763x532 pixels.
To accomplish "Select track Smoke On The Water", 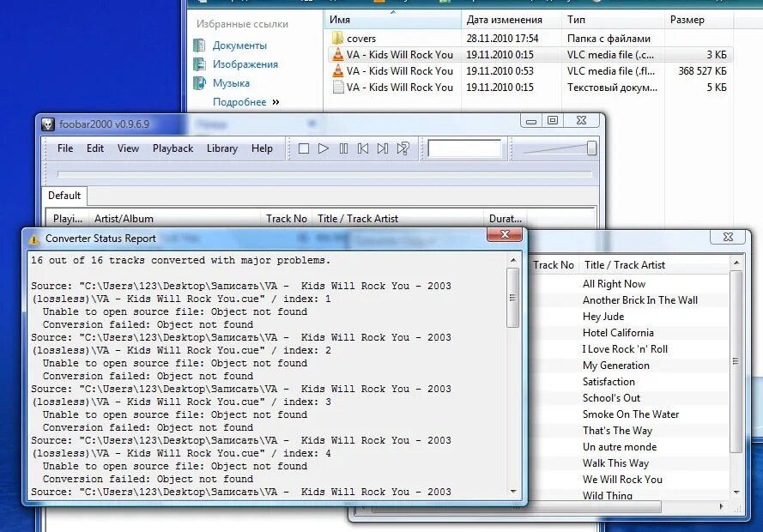I will tap(631, 414).
